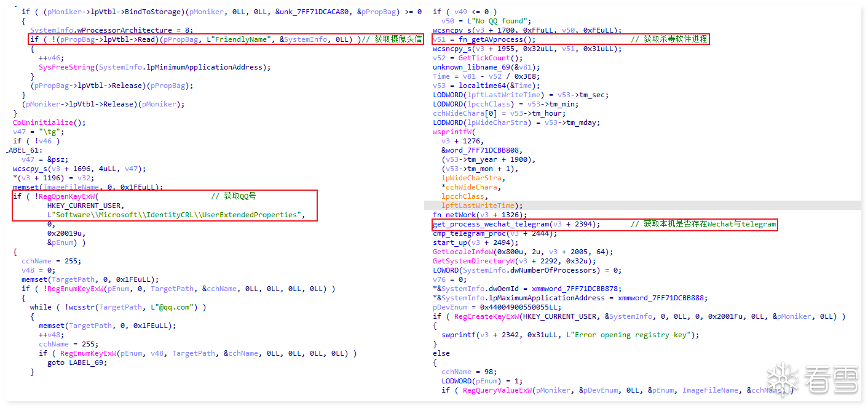Click the RegQueryValueExW function name

[x=497, y=390]
